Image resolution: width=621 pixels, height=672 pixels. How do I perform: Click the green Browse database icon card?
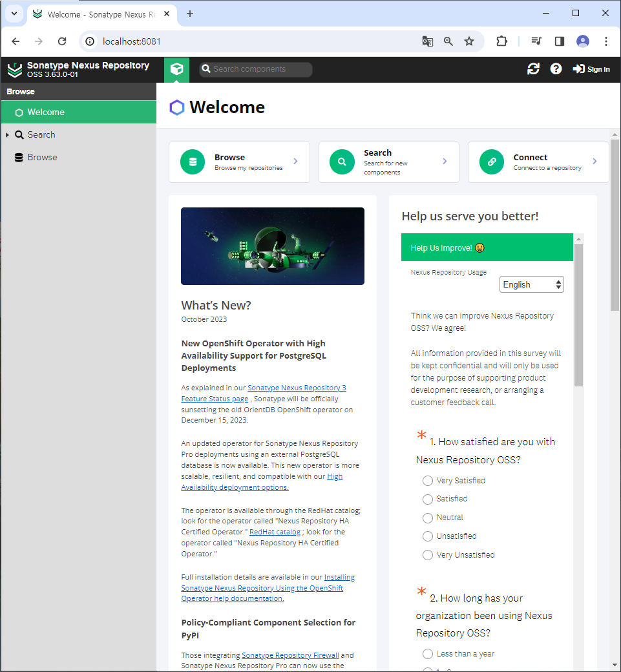click(193, 162)
